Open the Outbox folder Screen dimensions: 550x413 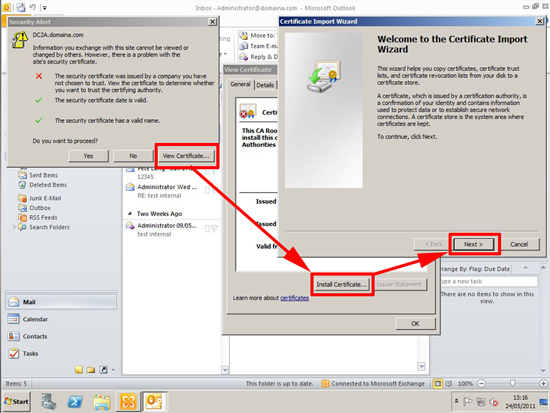point(40,208)
